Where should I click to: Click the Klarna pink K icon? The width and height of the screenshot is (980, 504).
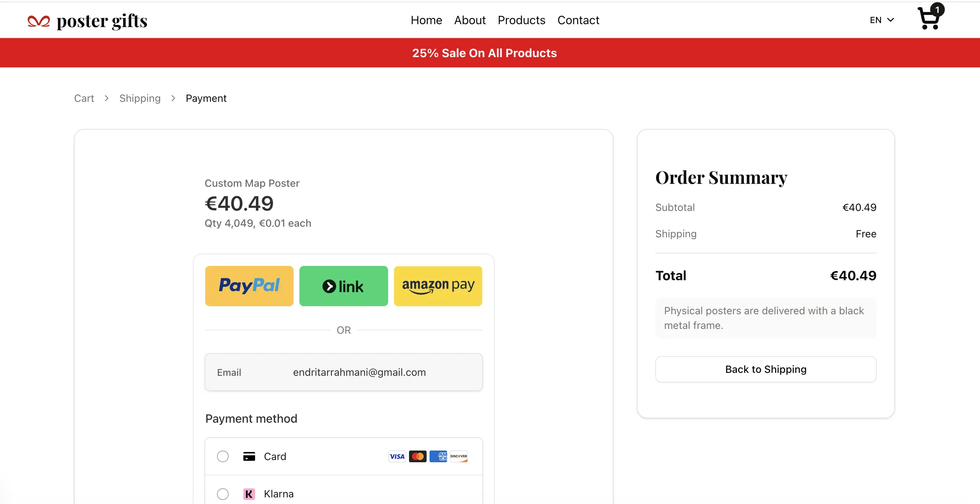coord(249,494)
